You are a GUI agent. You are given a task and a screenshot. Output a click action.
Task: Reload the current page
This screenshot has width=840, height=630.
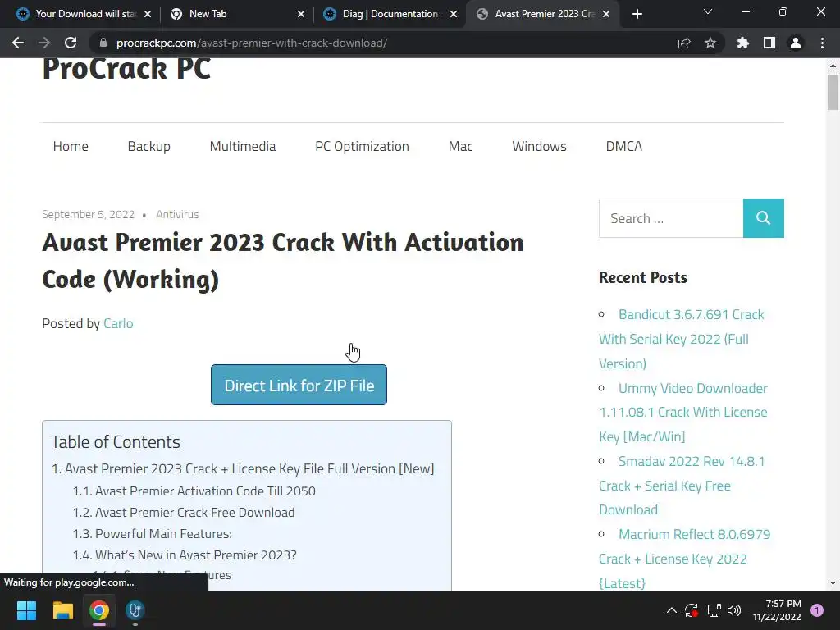tap(71, 43)
